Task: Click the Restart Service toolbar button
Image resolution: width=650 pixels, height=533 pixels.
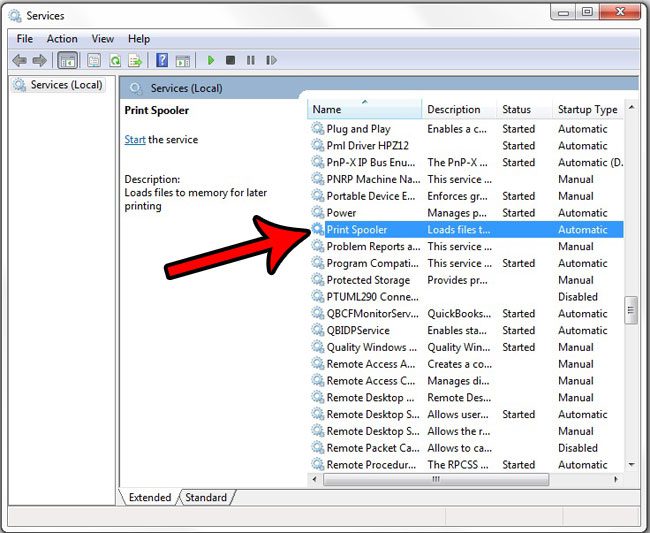Action: [269, 60]
